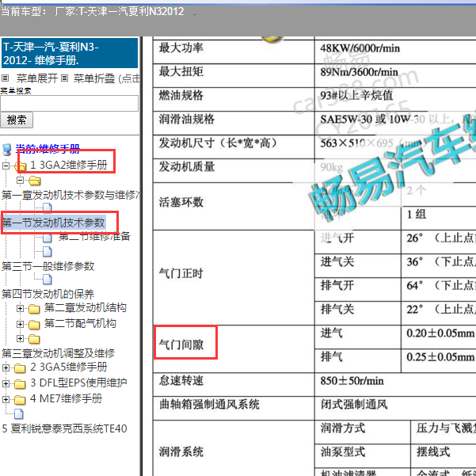Collapse the 第一章发动机技术参数 chapter node
This screenshot has width=476, height=476.
pyautogui.click(x=20, y=181)
